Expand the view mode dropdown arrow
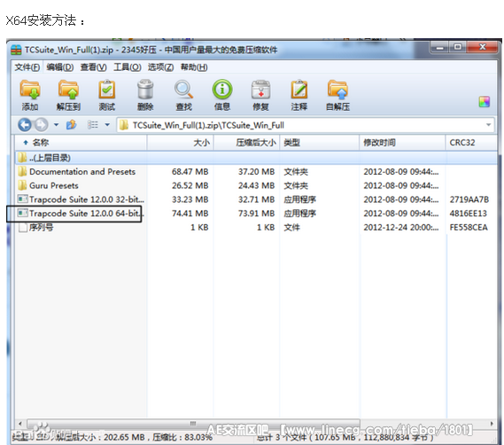This screenshot has height=445, width=504. [x=107, y=124]
